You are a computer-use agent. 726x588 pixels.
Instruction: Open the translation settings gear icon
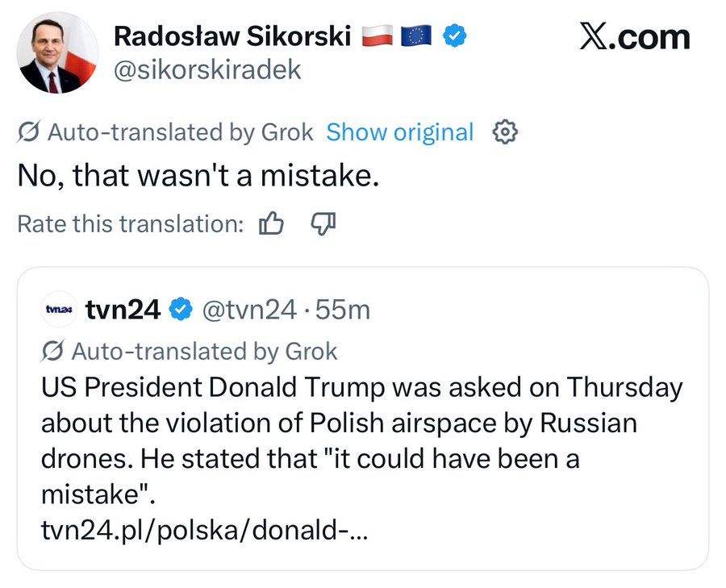tap(504, 132)
